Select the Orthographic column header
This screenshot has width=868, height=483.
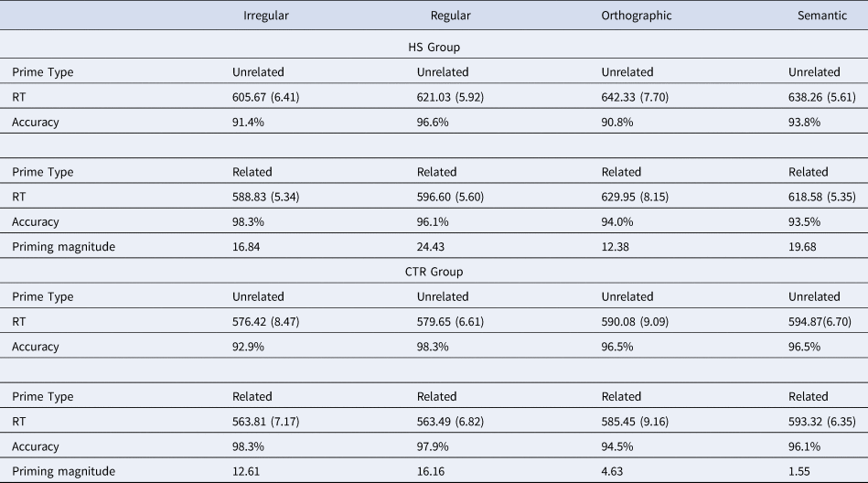click(x=638, y=16)
